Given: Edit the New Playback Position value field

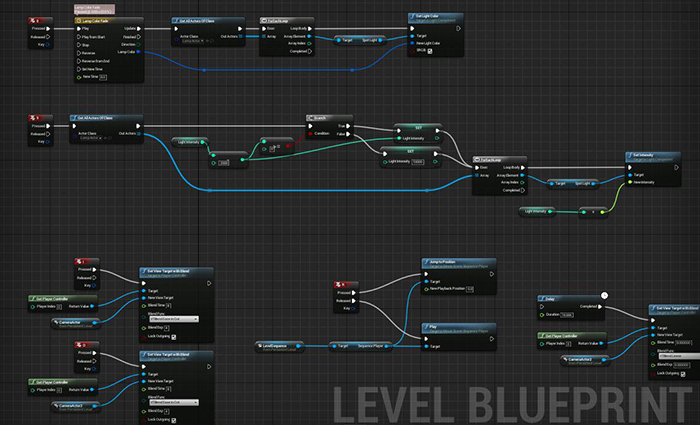Looking at the screenshot, I should point(469,288).
